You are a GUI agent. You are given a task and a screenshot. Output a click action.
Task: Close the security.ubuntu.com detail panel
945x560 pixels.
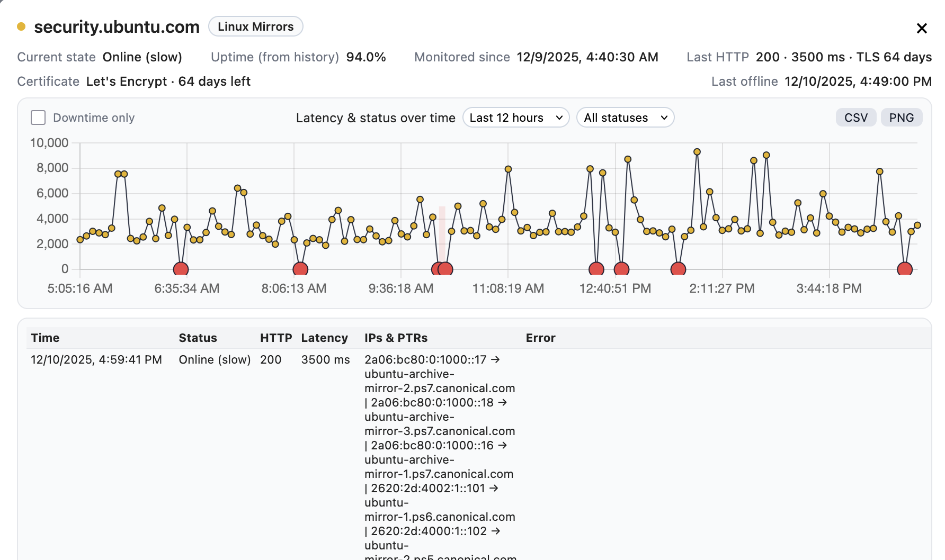(x=922, y=28)
